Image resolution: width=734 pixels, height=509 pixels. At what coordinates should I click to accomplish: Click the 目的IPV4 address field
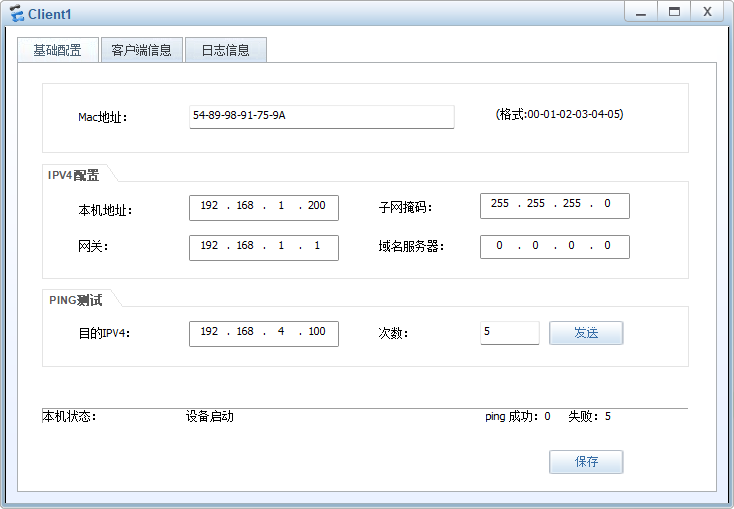coord(264,333)
